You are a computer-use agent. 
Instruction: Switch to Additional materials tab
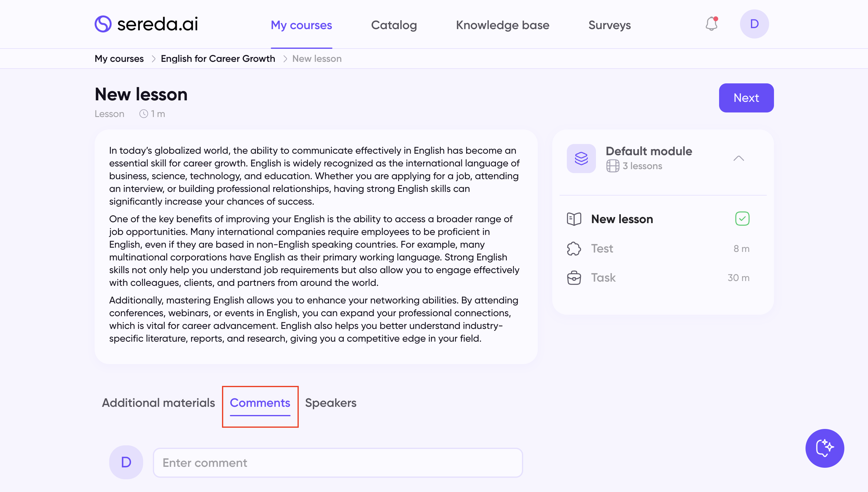(x=158, y=403)
